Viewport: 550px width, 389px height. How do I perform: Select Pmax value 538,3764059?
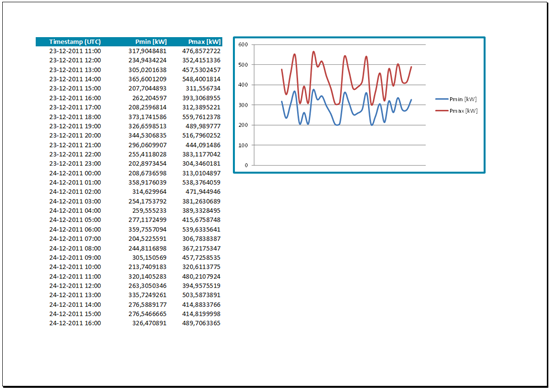click(201, 182)
